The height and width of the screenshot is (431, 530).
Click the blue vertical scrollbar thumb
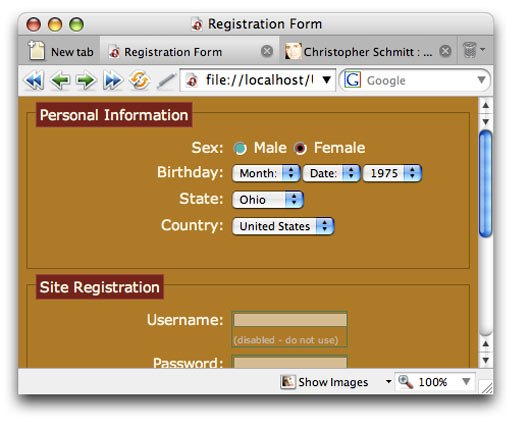(x=486, y=184)
